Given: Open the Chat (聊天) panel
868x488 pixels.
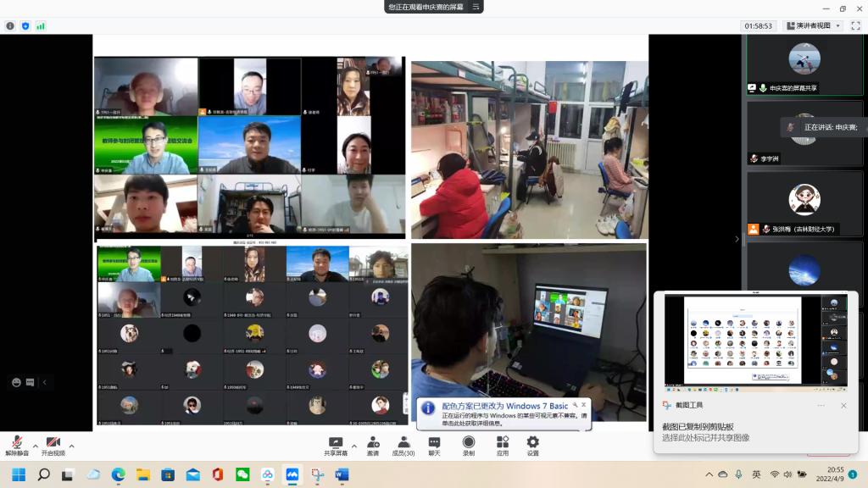Looking at the screenshot, I should coord(434,446).
